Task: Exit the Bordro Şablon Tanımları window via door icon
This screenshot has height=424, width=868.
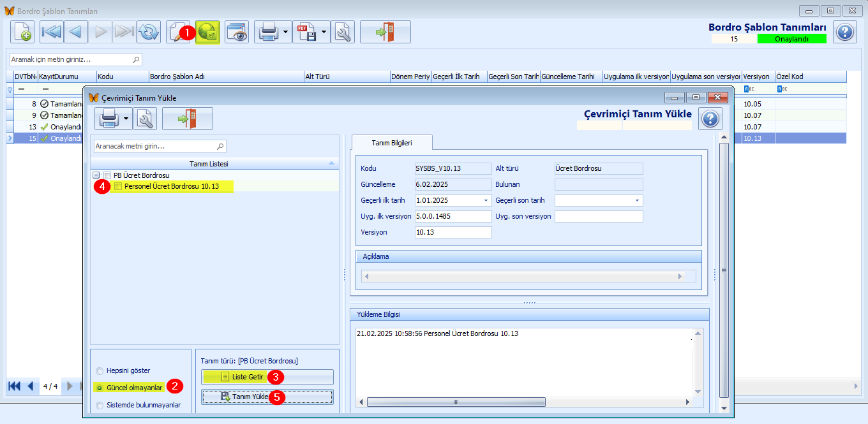Action: click(385, 32)
